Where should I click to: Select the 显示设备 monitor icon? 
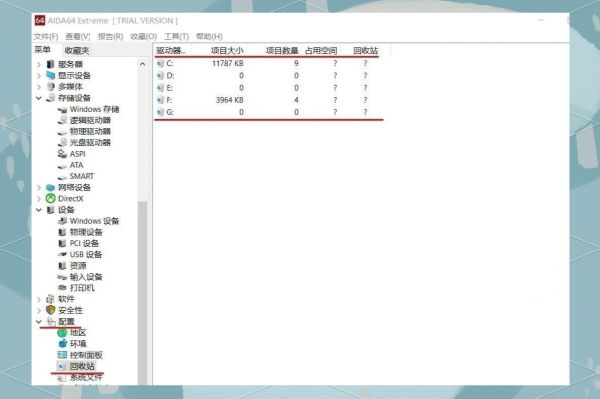click(x=51, y=75)
